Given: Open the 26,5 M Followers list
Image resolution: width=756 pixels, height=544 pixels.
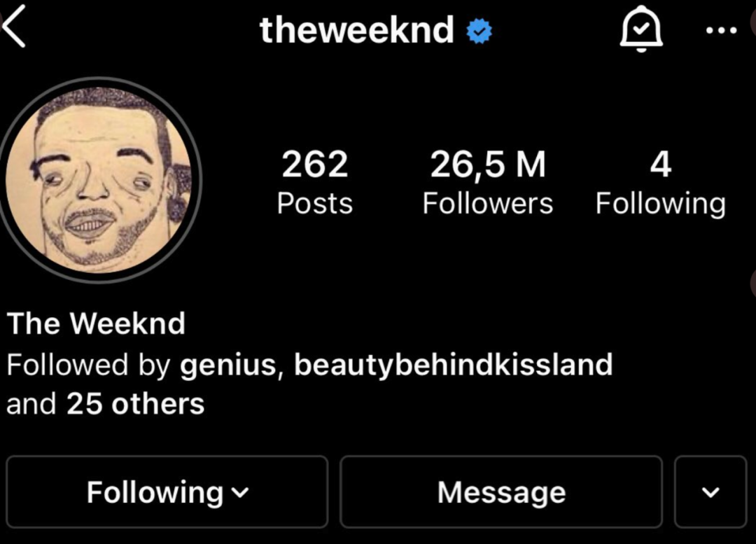Looking at the screenshot, I should pos(487,182).
